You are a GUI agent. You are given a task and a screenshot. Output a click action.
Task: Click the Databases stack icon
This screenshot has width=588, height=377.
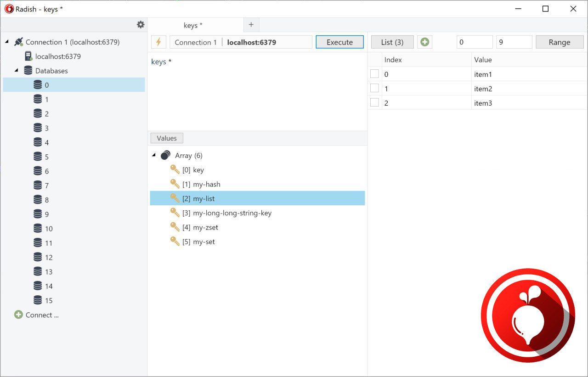[x=28, y=71]
